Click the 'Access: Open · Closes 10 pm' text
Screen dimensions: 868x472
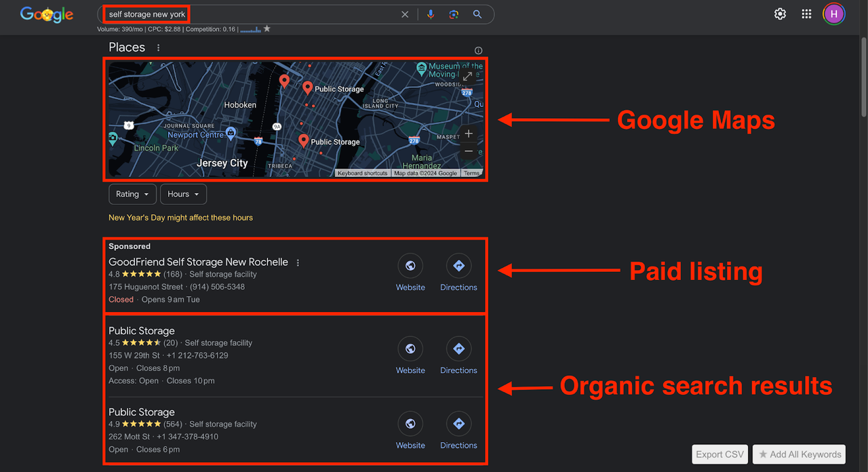(161, 380)
